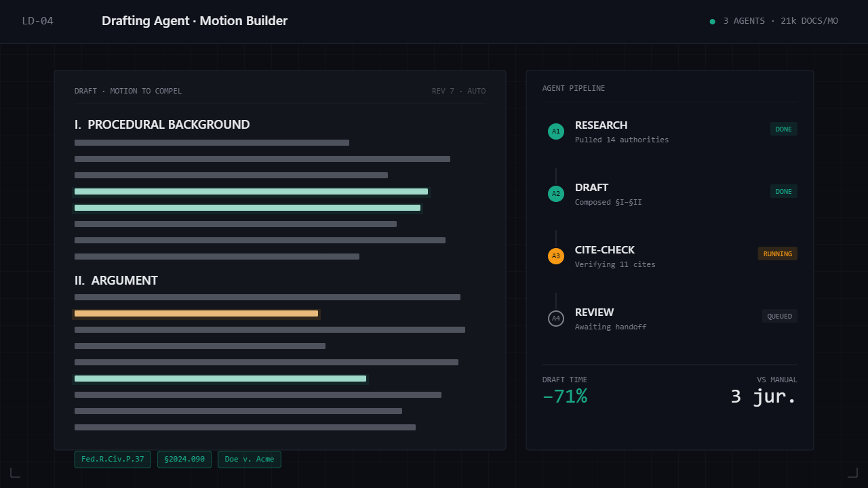Click the −71% draft time metric
The width and height of the screenshot is (868, 488).
coord(565,396)
